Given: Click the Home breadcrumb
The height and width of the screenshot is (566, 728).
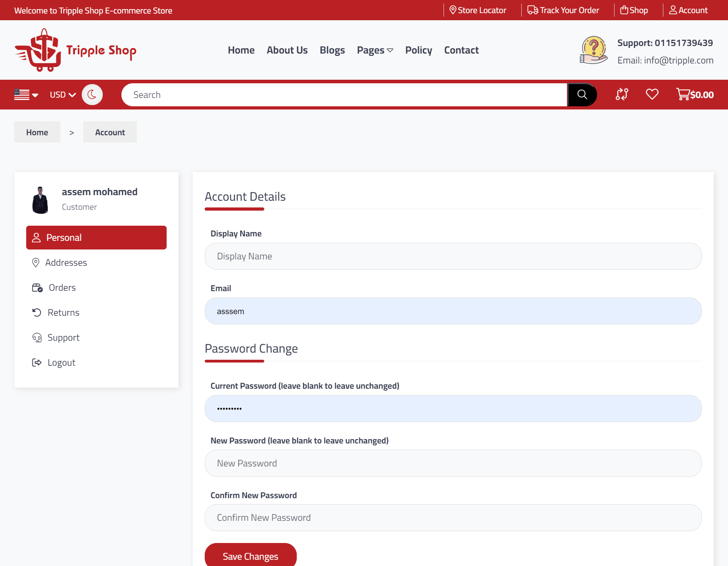Looking at the screenshot, I should [x=37, y=132].
